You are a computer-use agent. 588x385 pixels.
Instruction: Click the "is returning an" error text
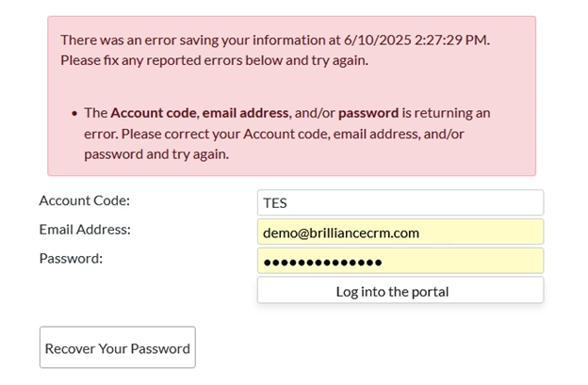point(448,113)
